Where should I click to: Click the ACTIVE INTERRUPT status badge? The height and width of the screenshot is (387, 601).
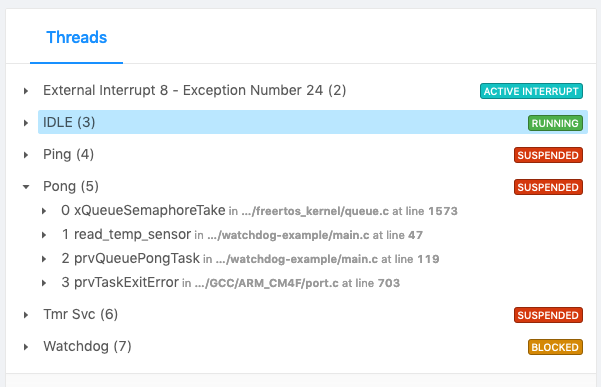point(531,91)
